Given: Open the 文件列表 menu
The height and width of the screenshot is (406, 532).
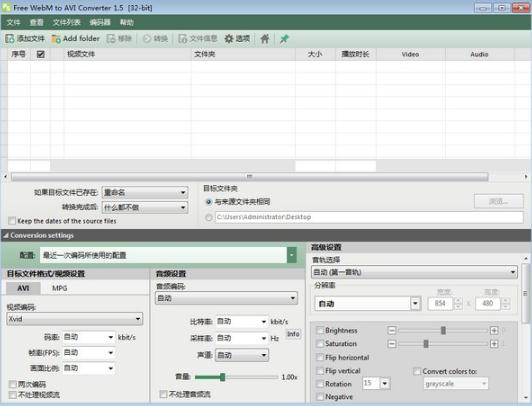Looking at the screenshot, I should [66, 22].
